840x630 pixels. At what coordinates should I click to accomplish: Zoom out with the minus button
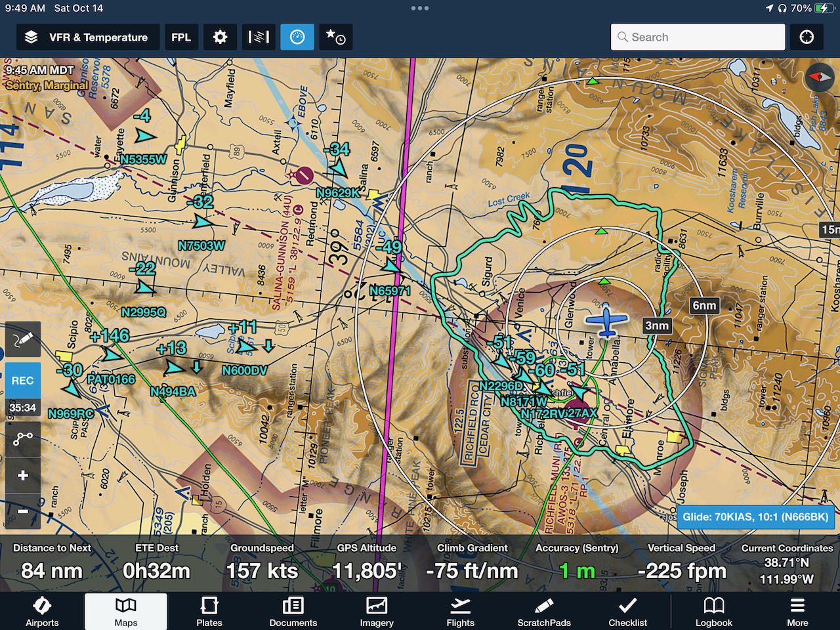pyautogui.click(x=22, y=511)
